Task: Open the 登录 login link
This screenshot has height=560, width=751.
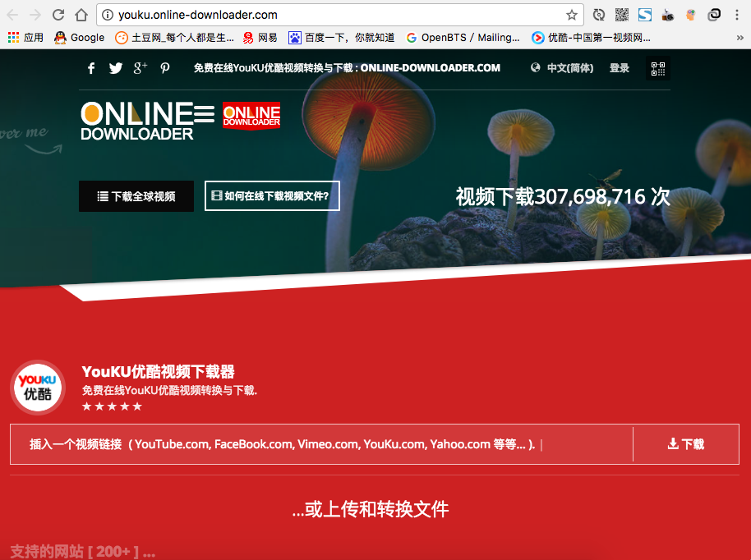Action: (620, 68)
